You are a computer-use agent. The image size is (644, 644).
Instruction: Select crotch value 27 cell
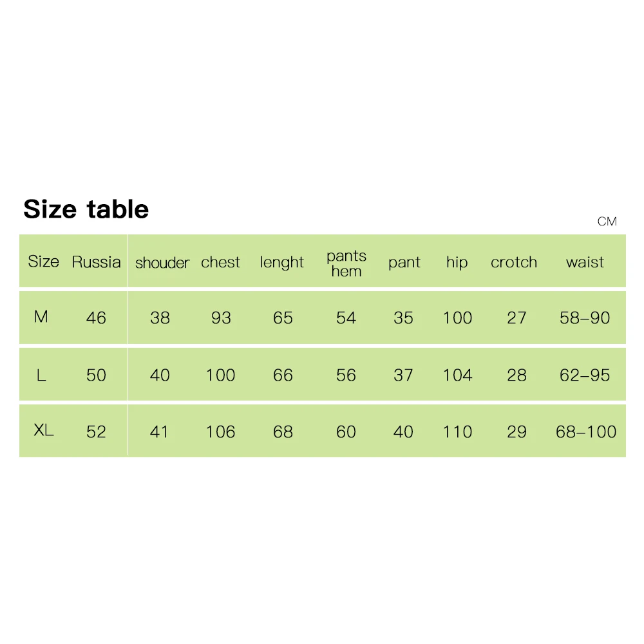516,317
